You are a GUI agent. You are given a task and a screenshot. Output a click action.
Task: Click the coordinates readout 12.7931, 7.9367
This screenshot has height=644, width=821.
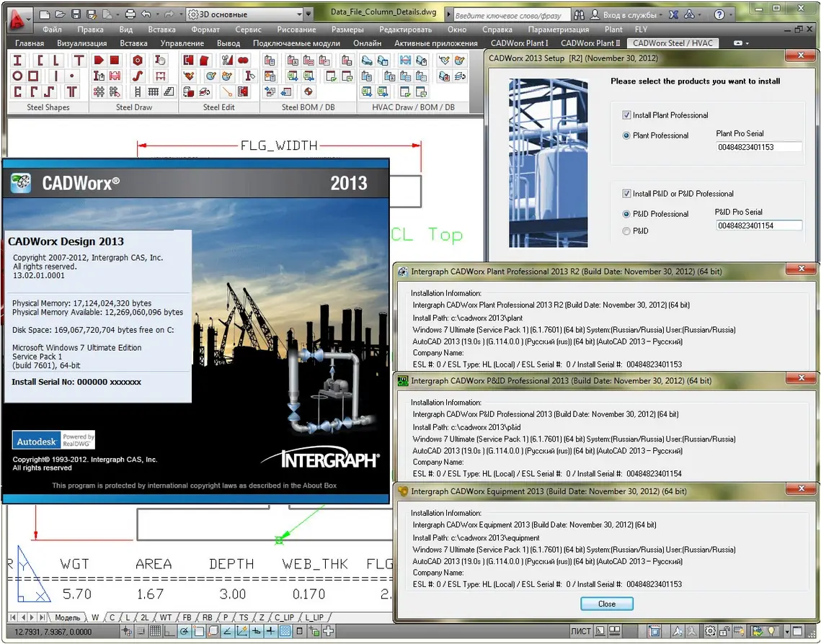coord(53,632)
